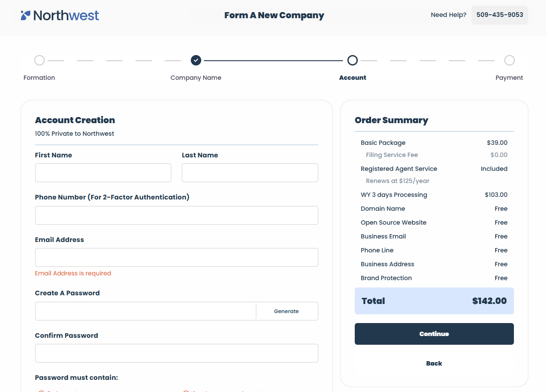The height and width of the screenshot is (392, 546).
Task: Click the Account step circle
Action: tap(353, 60)
